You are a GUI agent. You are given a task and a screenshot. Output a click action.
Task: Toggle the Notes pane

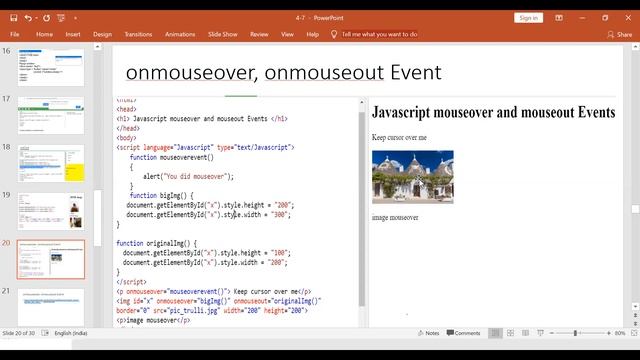pos(429,333)
